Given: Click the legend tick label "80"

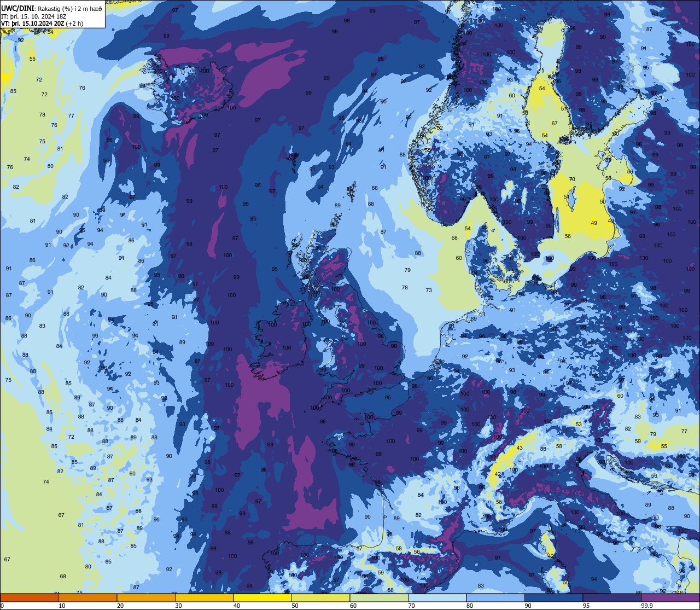Looking at the screenshot, I should coord(470,606).
